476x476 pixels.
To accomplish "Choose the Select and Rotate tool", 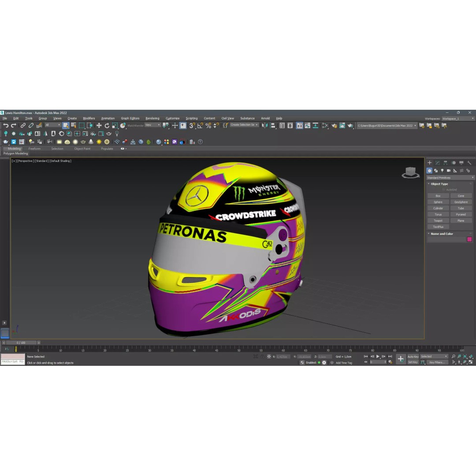I will (107, 125).
